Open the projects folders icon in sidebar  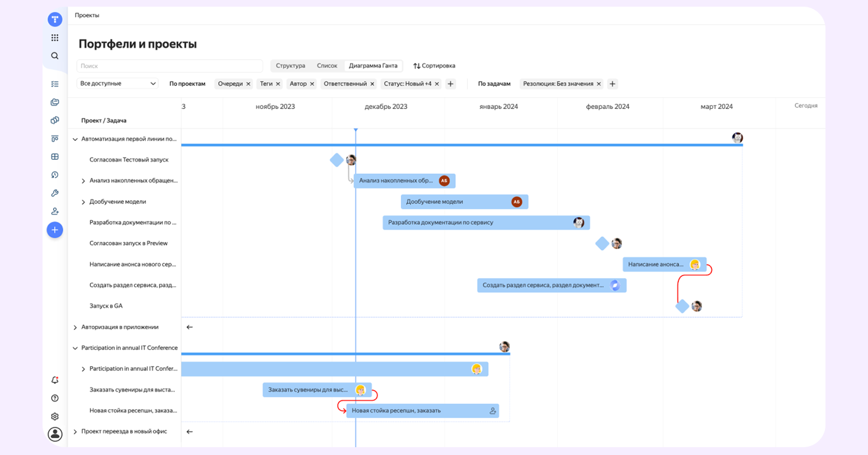coord(55,102)
